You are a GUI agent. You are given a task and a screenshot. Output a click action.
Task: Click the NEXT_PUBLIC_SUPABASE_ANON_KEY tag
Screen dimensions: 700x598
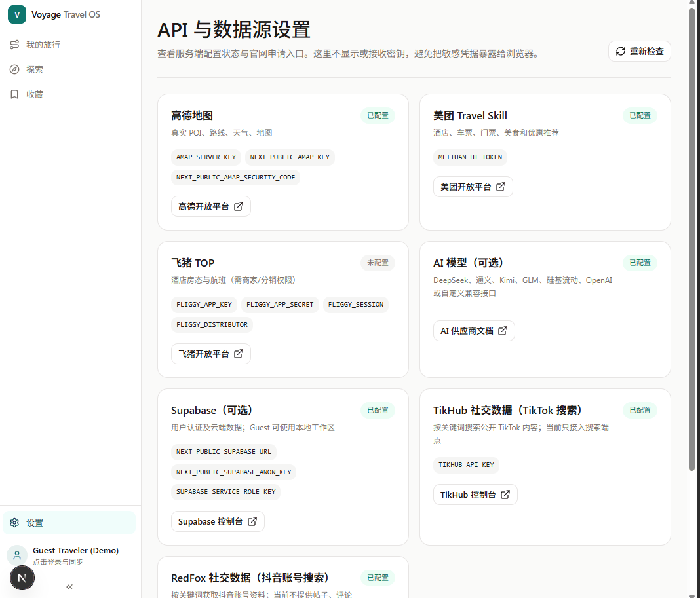233,472
